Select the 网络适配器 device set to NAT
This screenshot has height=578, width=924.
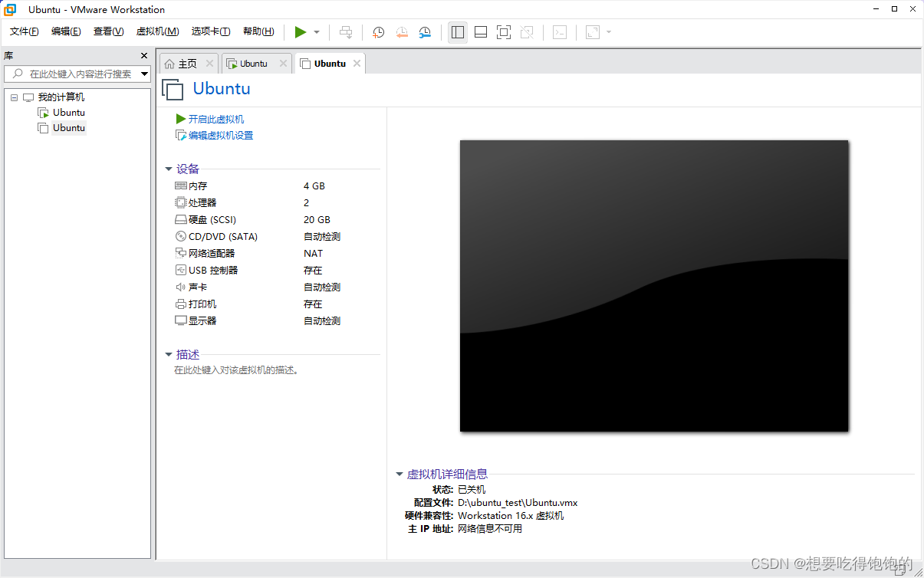tap(207, 253)
